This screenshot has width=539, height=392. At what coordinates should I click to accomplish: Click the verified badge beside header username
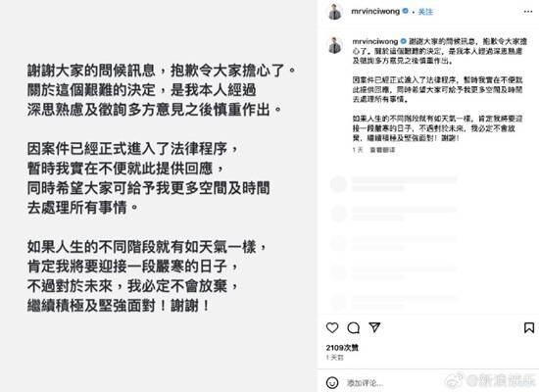click(406, 11)
